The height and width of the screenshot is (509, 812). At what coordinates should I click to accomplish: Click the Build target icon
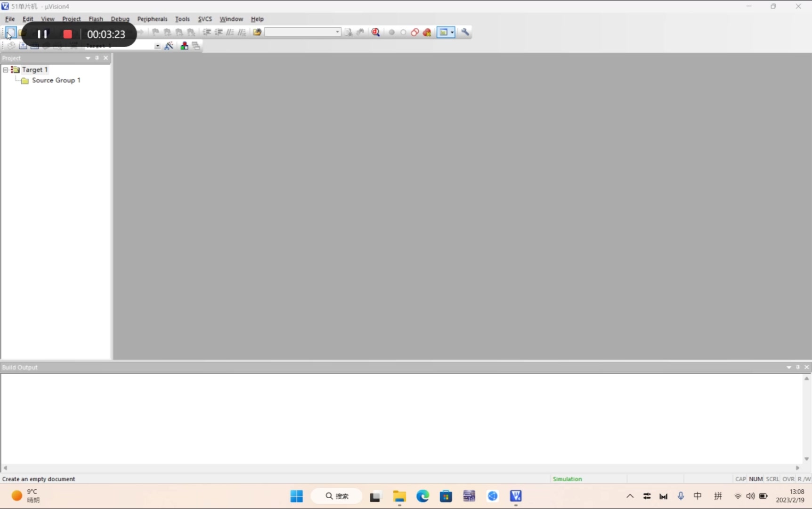pyautogui.click(x=23, y=46)
